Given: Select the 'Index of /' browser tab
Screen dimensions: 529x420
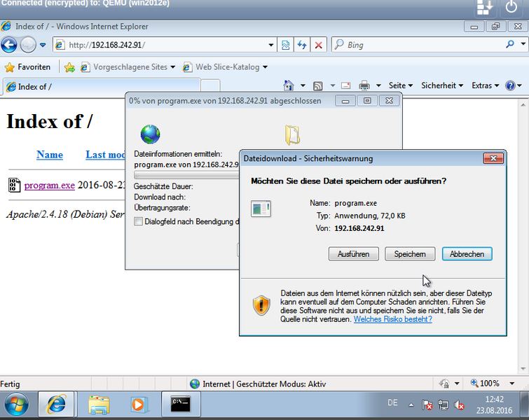Looking at the screenshot, I should pyautogui.click(x=98, y=87).
